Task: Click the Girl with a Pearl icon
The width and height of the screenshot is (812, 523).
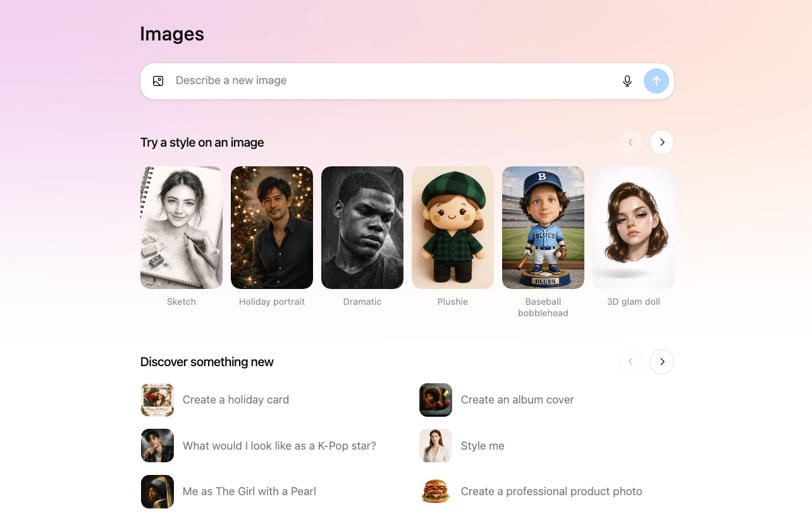Action: (x=157, y=491)
